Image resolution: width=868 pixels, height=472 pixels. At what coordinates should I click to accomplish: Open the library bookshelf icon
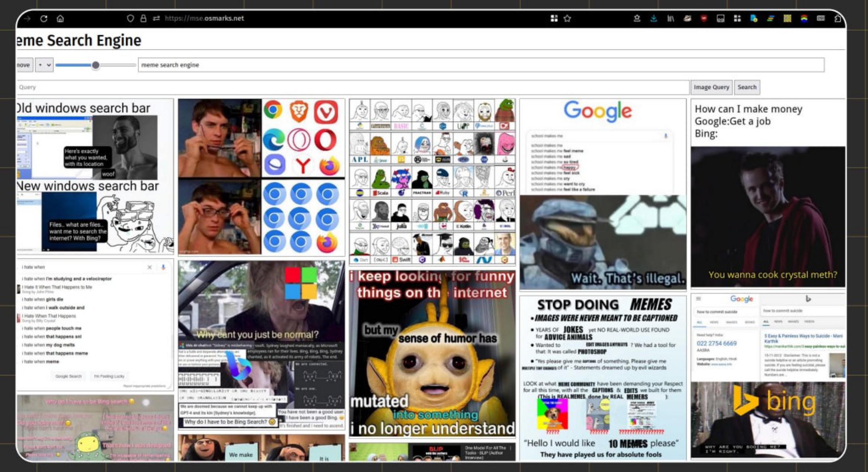click(x=670, y=19)
